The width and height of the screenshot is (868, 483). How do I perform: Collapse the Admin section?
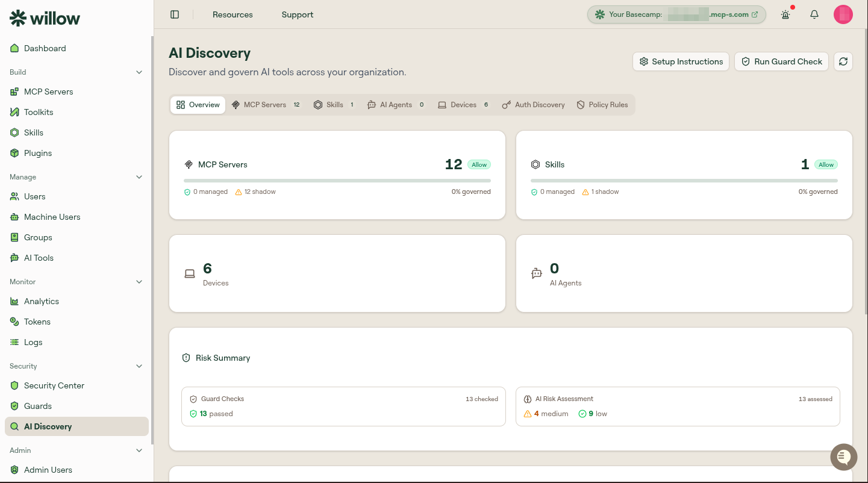139,450
